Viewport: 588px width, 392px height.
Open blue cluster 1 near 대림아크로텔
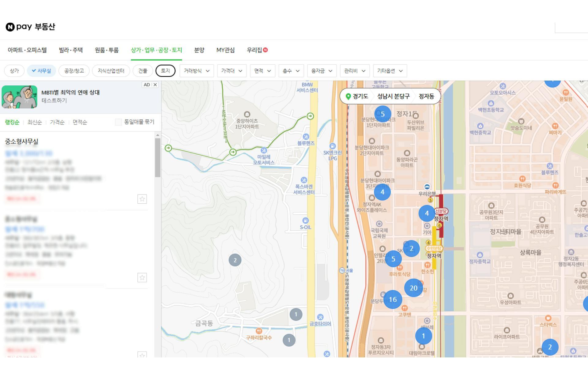tap(423, 336)
